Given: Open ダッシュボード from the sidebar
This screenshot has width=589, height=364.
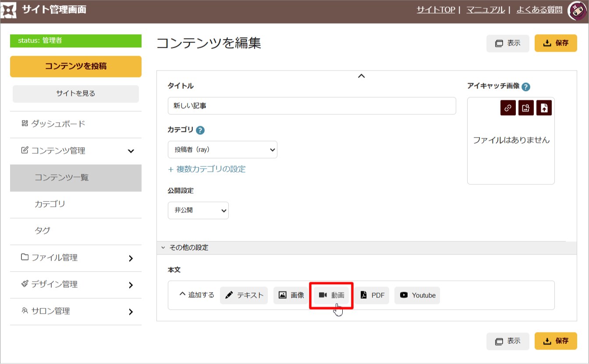Looking at the screenshot, I should point(58,124).
